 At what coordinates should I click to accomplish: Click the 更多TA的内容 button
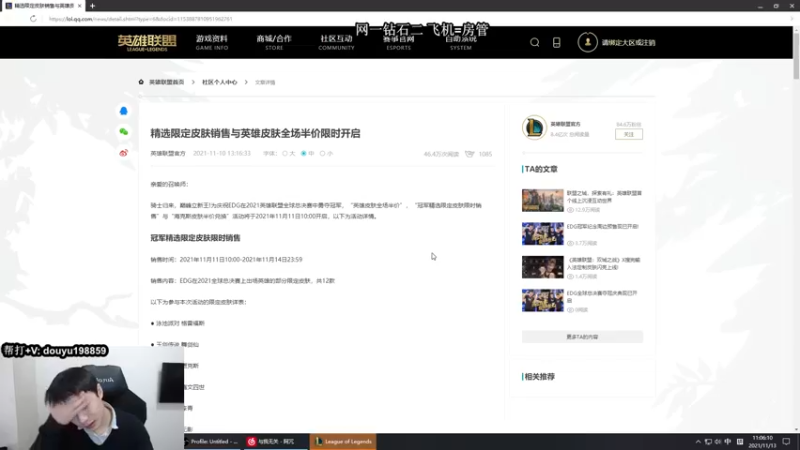(x=582, y=337)
